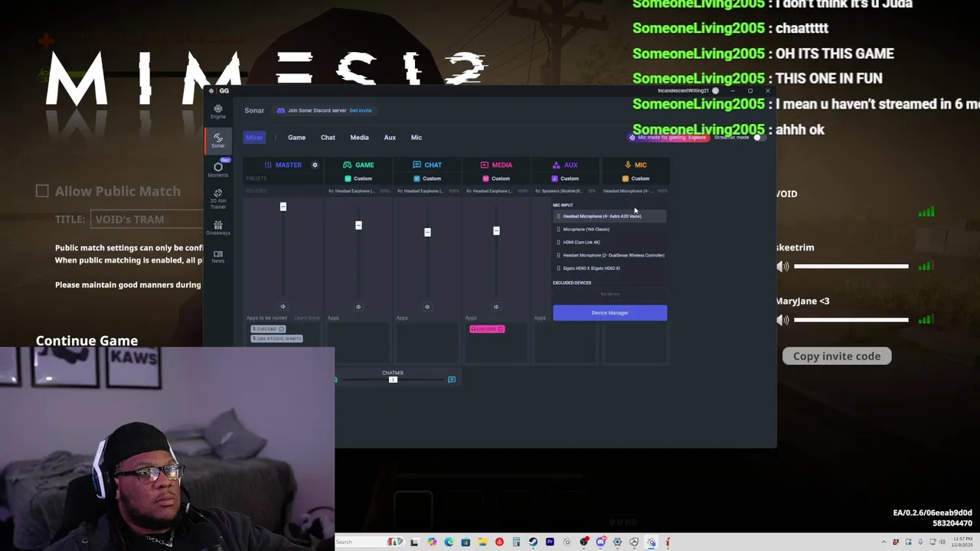The width and height of the screenshot is (980, 551).
Task: Select Elgato HD60 X mic input
Action: (x=610, y=269)
